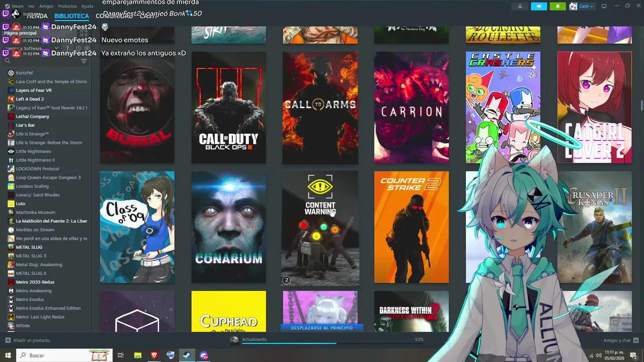Open Call of Duty Black Ops III cover

point(228,108)
